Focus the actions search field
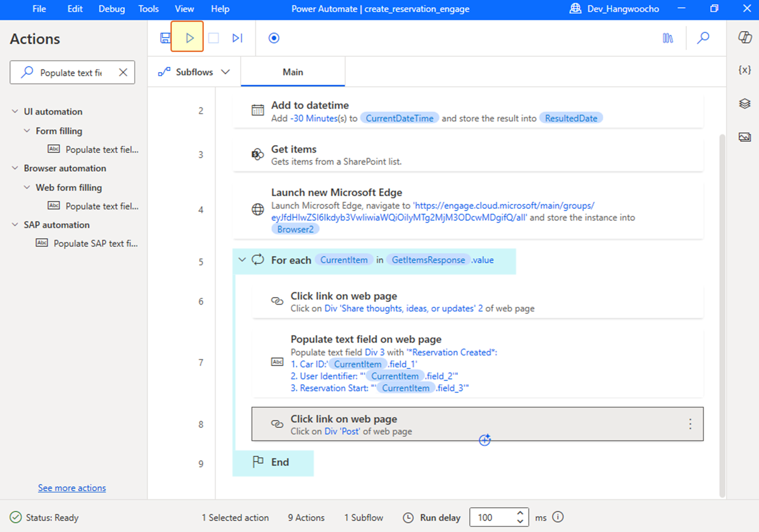 (72, 73)
